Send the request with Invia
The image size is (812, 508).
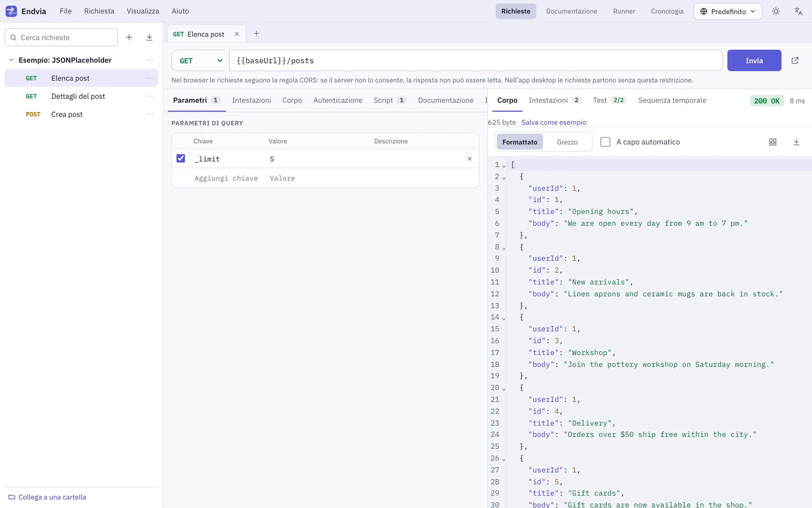point(754,61)
